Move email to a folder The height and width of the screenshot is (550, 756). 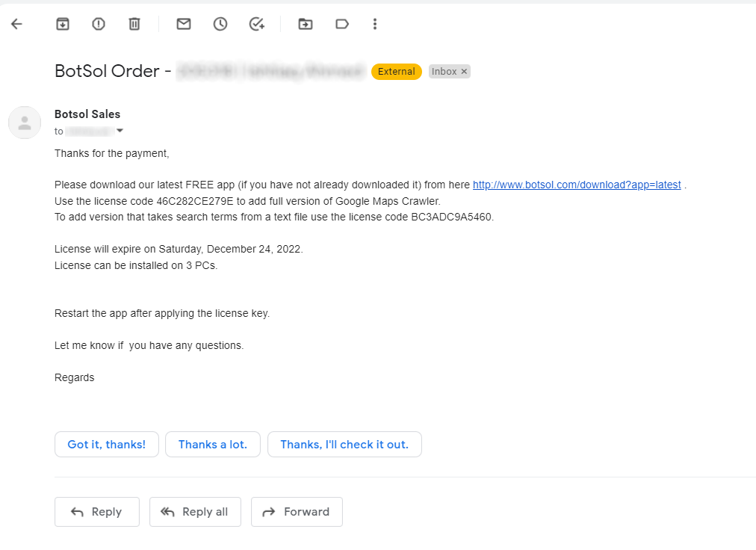[x=306, y=24]
